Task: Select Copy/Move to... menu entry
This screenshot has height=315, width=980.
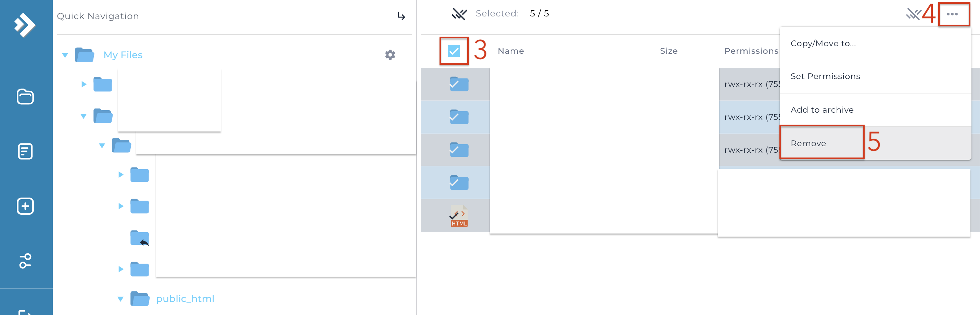Action: 823,43
